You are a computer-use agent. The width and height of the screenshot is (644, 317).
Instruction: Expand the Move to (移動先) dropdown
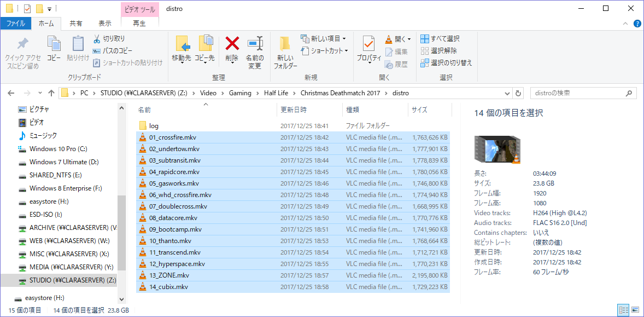click(x=182, y=62)
